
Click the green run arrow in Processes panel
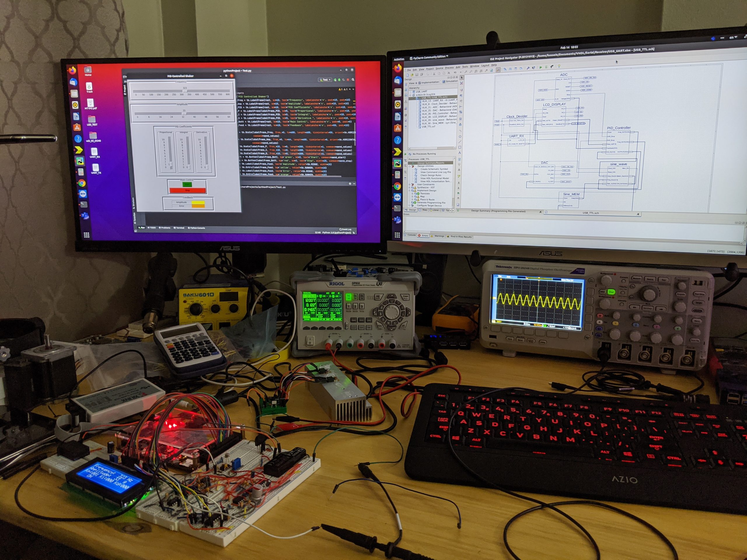pos(406,154)
